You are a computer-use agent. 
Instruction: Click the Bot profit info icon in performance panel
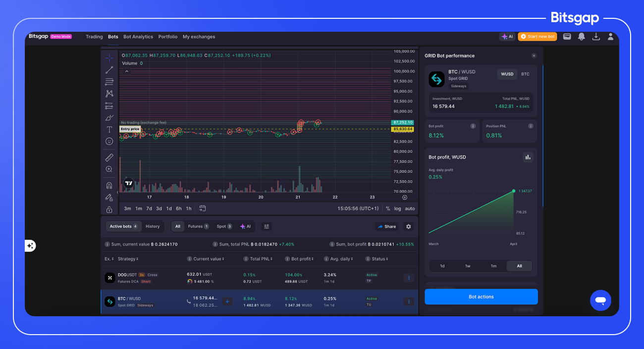pyautogui.click(x=473, y=126)
